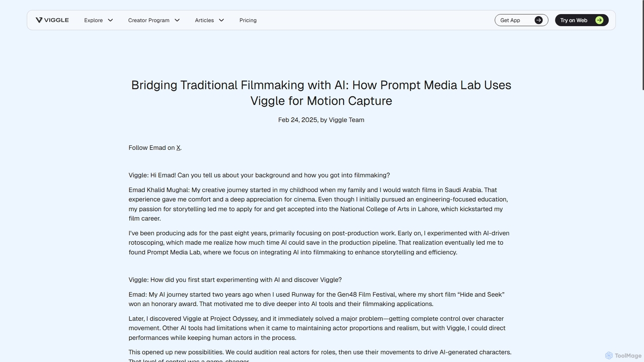Open the Explore menu
This screenshot has width=644, height=362.
point(94,20)
